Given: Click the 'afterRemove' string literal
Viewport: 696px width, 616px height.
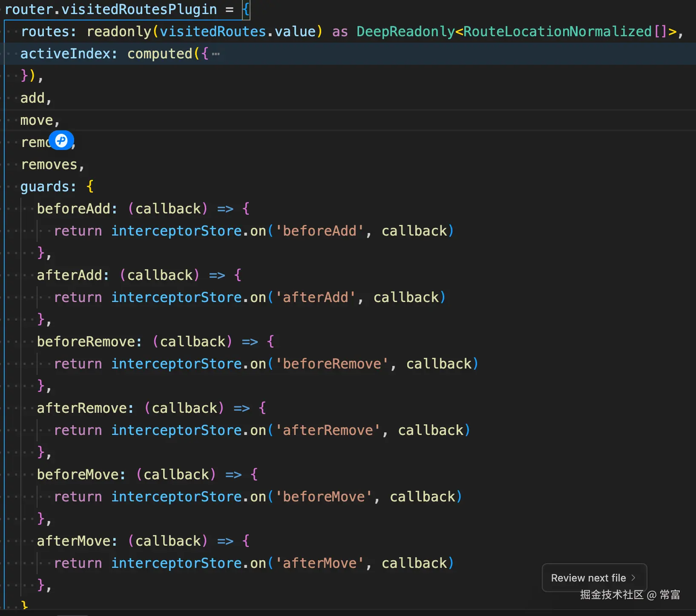Looking at the screenshot, I should pos(328,430).
